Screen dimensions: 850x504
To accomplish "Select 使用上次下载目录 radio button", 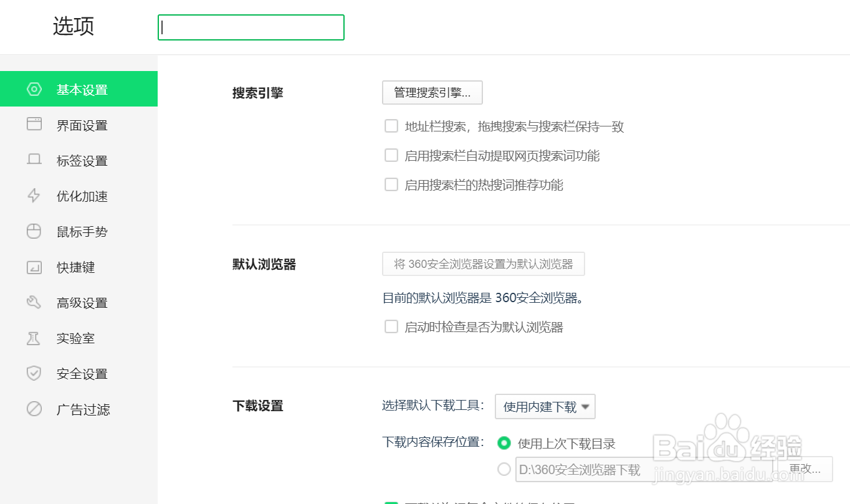I will pos(504,443).
